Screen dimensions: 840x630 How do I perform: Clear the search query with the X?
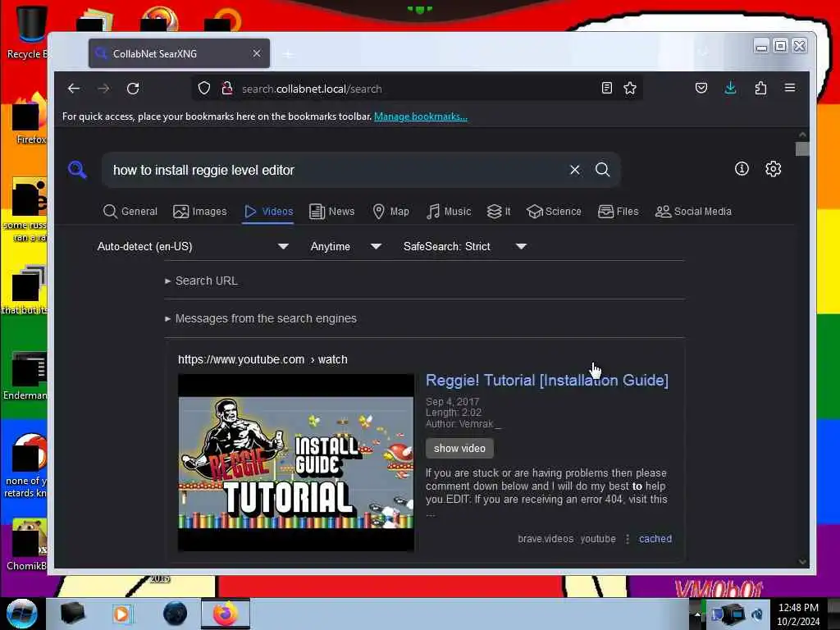[575, 170]
